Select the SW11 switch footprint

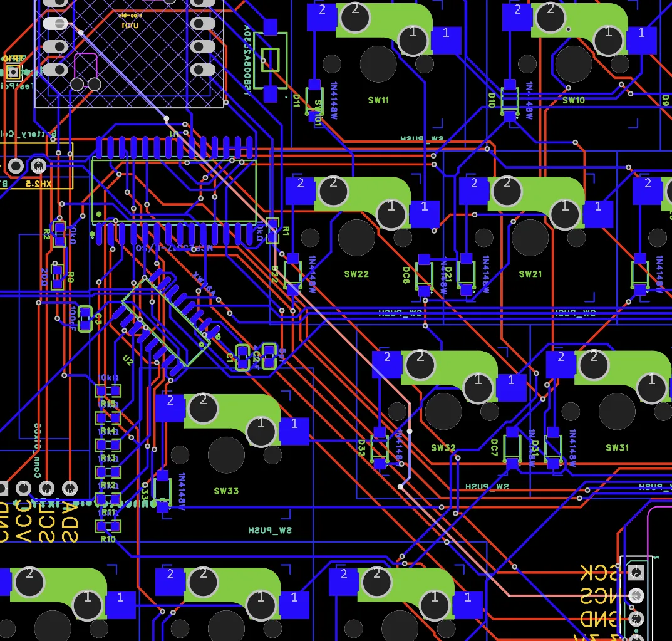click(378, 64)
